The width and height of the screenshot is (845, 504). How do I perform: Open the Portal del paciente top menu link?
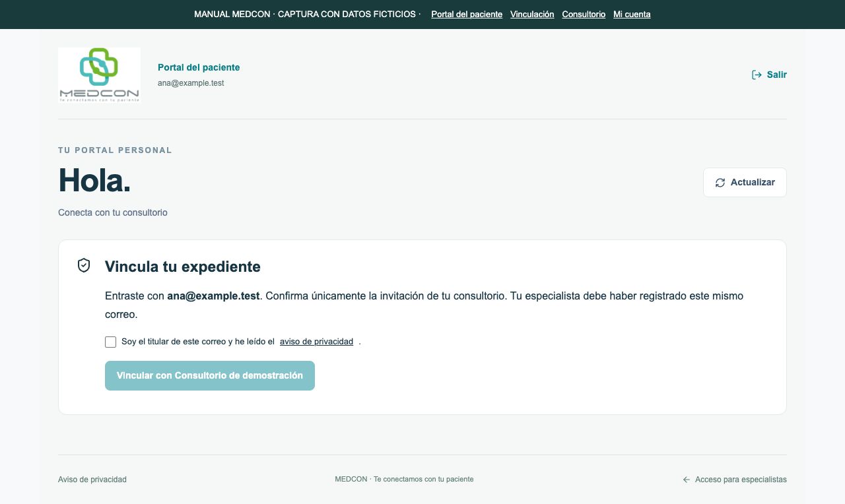[x=467, y=15]
